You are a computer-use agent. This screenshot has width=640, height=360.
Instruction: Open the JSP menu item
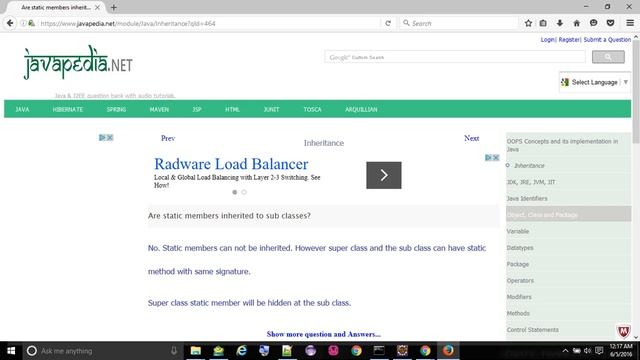[197, 109]
